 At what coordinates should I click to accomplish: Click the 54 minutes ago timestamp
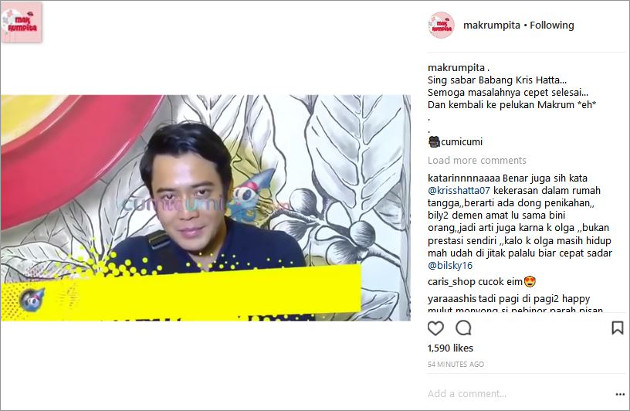pyautogui.click(x=455, y=364)
